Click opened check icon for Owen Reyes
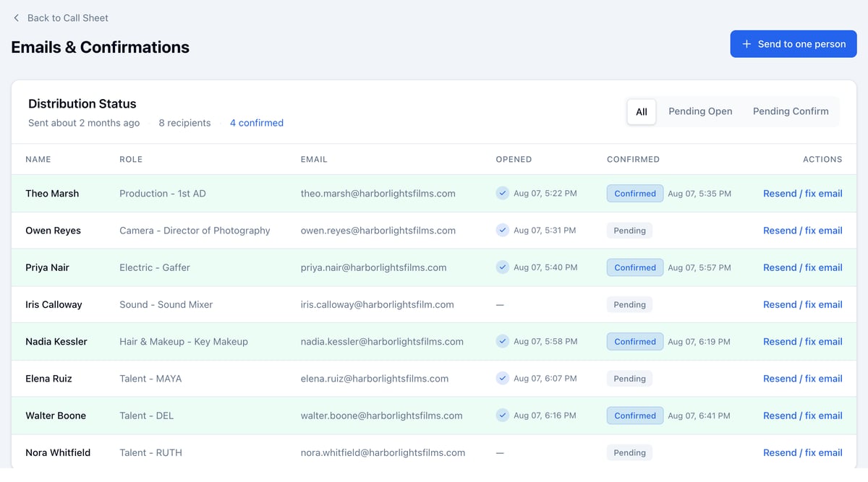The image size is (868, 482). point(503,230)
